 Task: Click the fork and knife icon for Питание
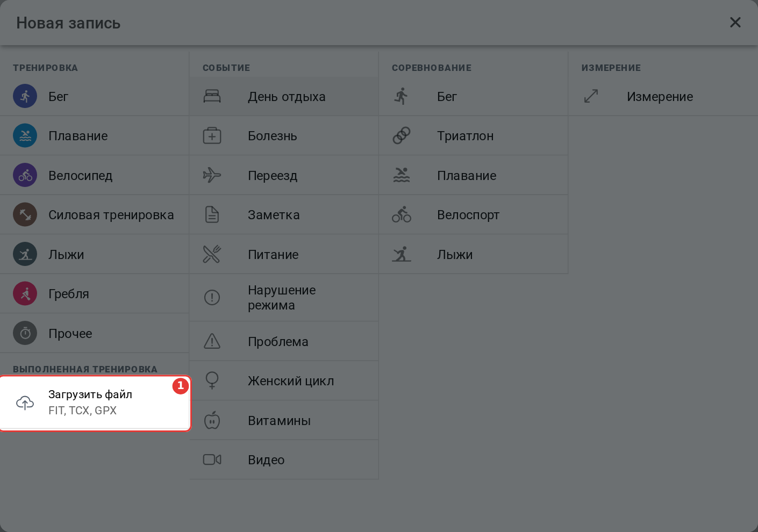click(212, 254)
